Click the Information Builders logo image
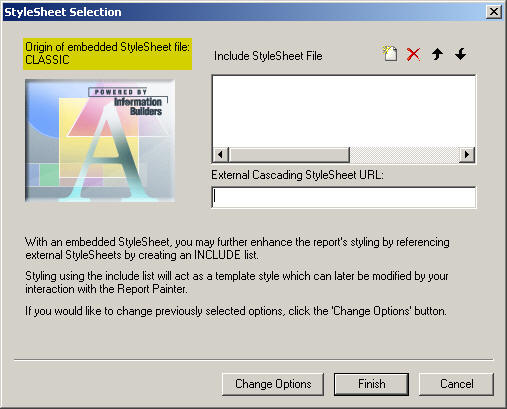 click(100, 141)
